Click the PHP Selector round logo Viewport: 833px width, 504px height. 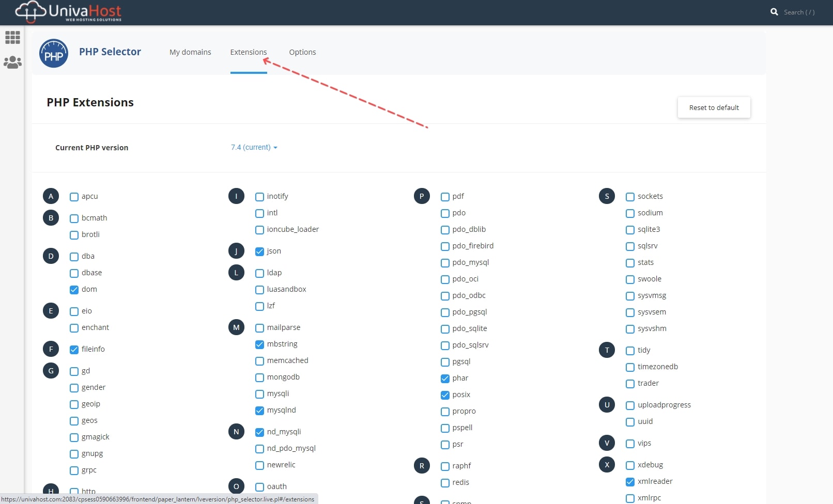tap(54, 53)
